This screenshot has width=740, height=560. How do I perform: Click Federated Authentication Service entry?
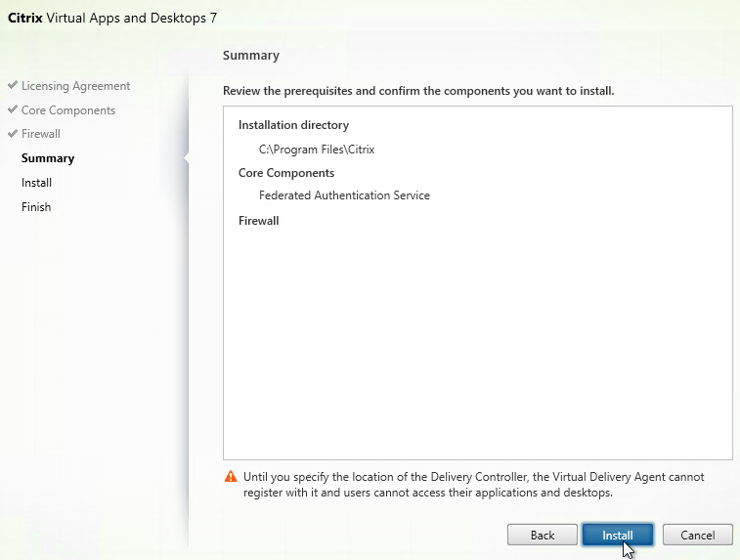[x=344, y=195]
